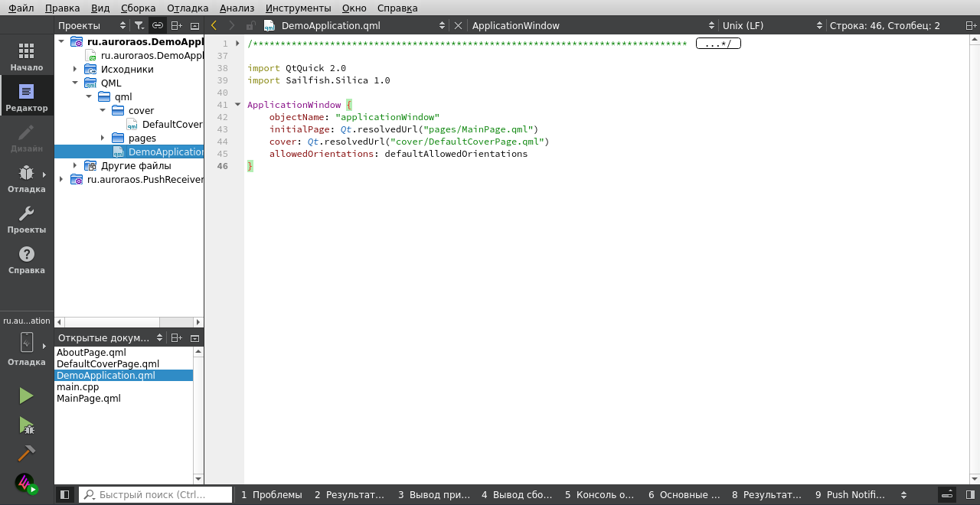Toggle the left sidebar visibility button
Screen dimensions: 980x505
click(x=64, y=495)
